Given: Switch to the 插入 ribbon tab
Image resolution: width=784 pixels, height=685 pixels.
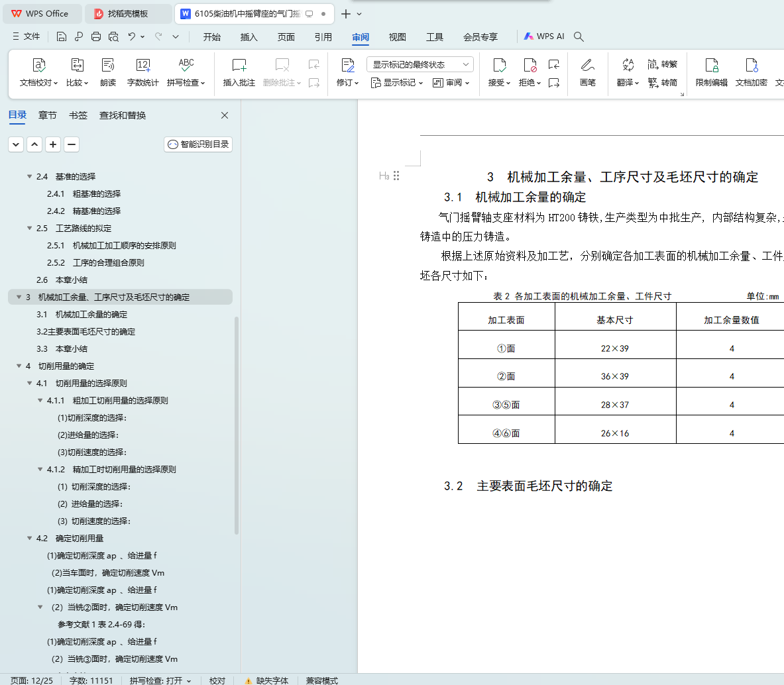Looking at the screenshot, I should (249, 37).
